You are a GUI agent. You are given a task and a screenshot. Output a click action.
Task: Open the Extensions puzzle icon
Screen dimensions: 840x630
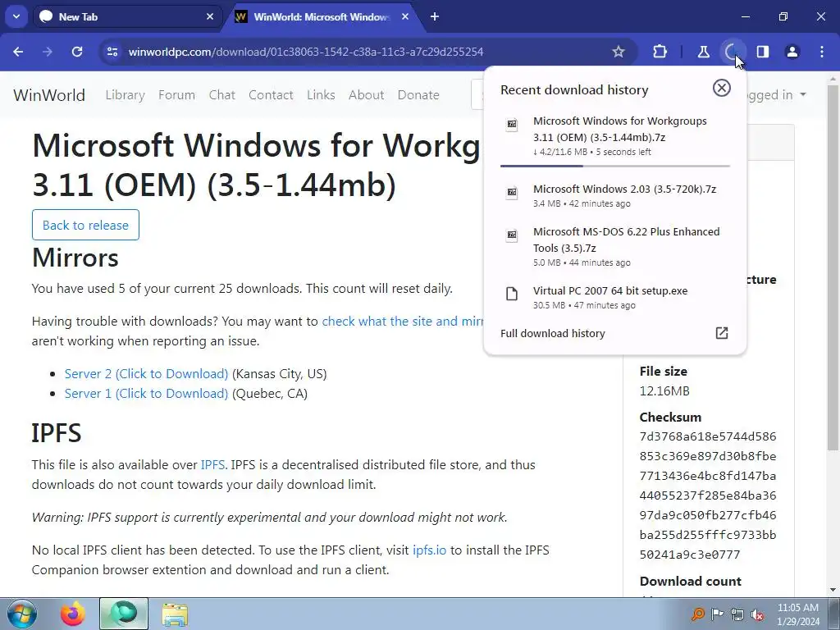660,52
